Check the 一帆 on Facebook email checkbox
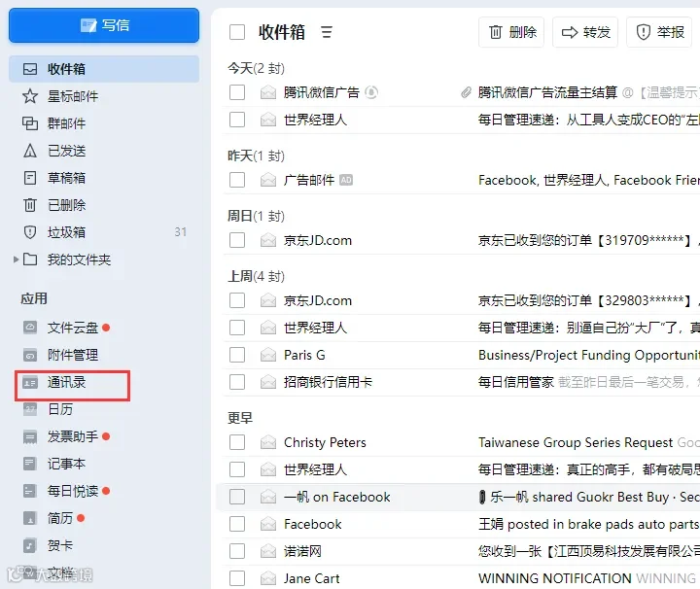Viewport: 700px width, 589px height. pyautogui.click(x=237, y=497)
